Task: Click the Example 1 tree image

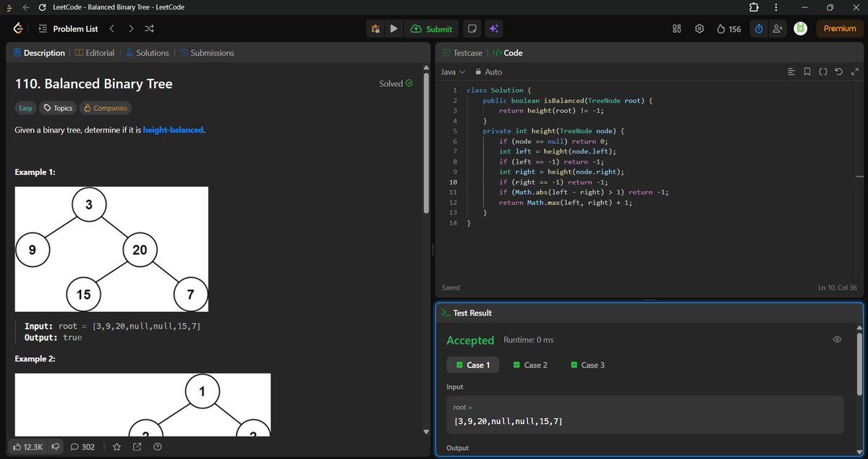Action: 111,249
